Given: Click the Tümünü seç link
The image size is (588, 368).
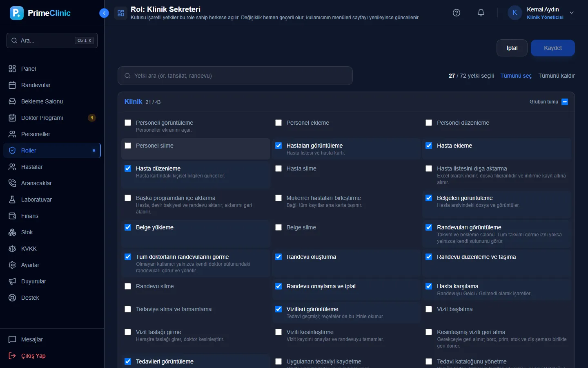Looking at the screenshot, I should 516,76.
